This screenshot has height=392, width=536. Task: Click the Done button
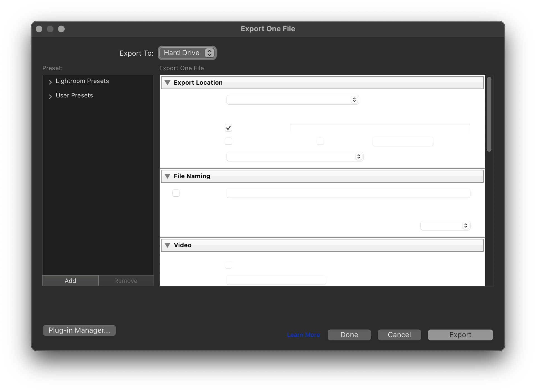(349, 335)
